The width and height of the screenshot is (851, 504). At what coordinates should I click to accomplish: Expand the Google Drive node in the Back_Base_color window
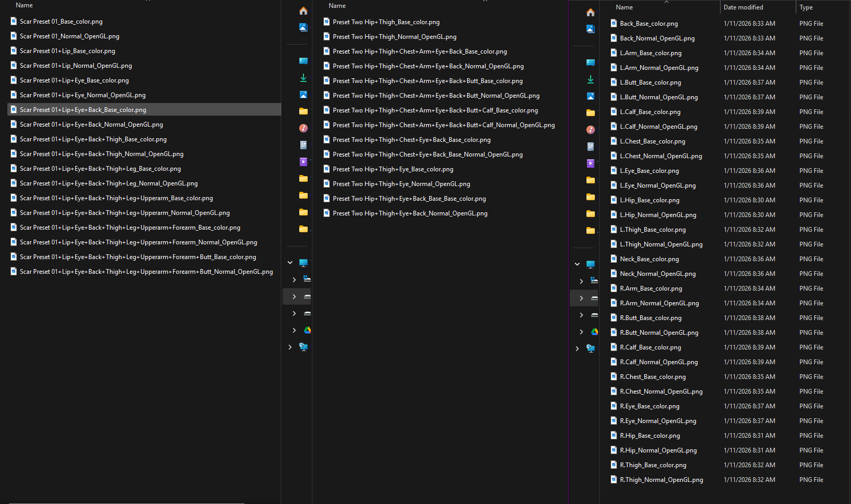point(581,332)
